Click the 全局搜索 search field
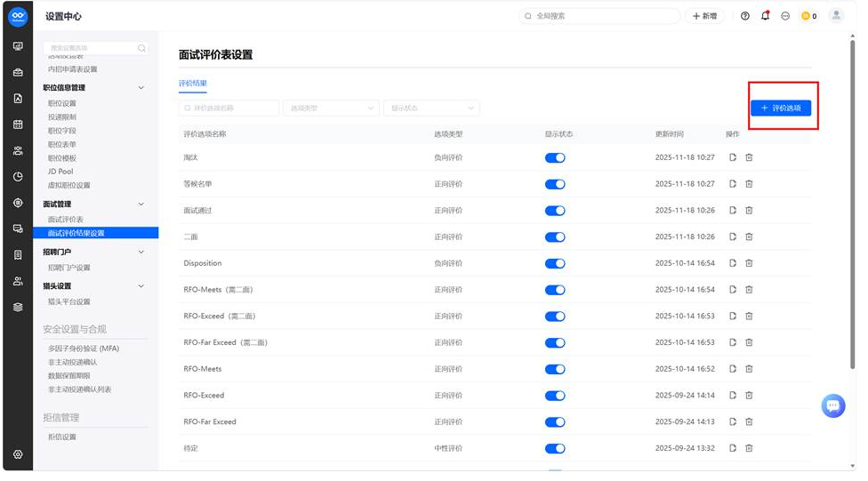The height and width of the screenshot is (481, 868). (599, 16)
